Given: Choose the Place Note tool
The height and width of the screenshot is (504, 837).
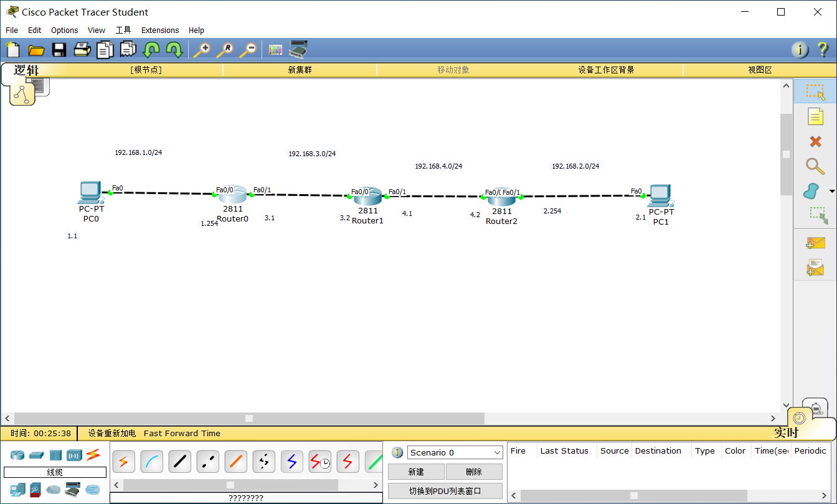Looking at the screenshot, I should point(815,116).
